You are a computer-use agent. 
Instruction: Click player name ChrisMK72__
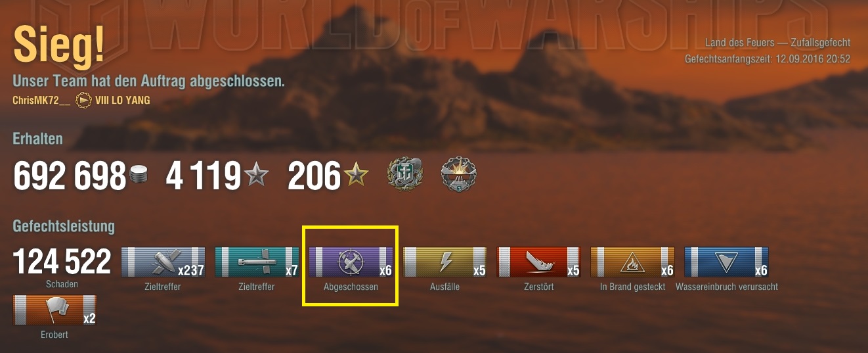tap(41, 101)
